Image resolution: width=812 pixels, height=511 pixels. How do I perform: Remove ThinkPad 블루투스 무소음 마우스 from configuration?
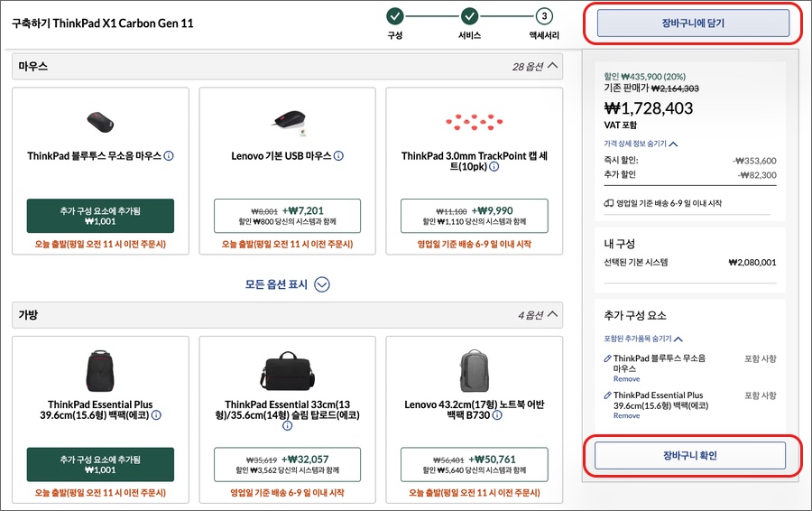pos(626,379)
